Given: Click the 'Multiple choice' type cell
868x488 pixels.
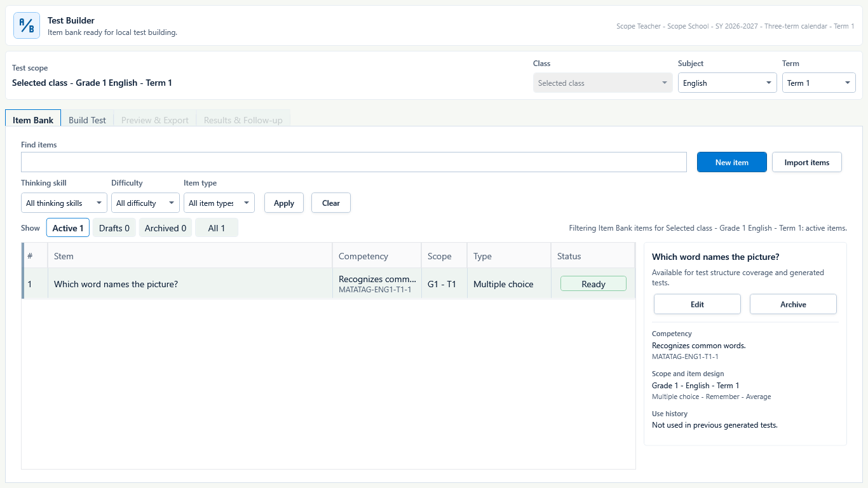Looking at the screenshot, I should point(509,284).
